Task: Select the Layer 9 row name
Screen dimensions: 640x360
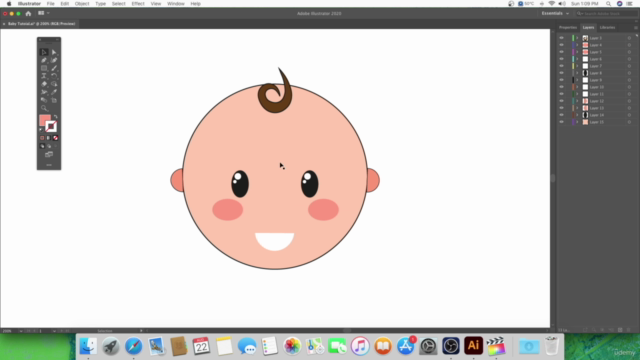Action: (x=596, y=80)
